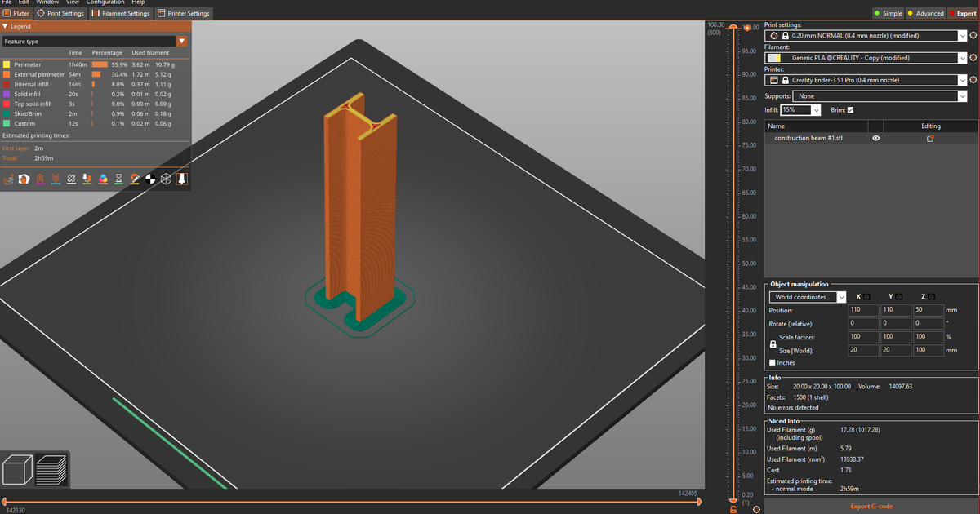Click the X position input field
This screenshot has height=514, width=980.
tap(863, 310)
